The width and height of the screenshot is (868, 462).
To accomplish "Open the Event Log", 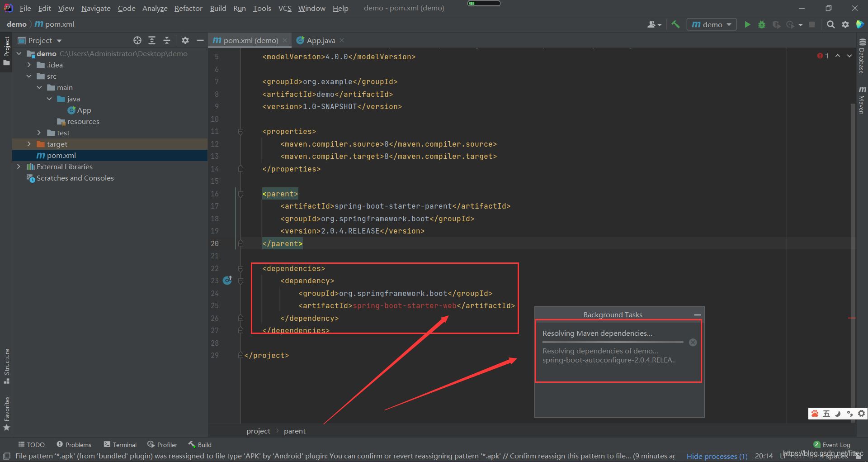I will [831, 444].
